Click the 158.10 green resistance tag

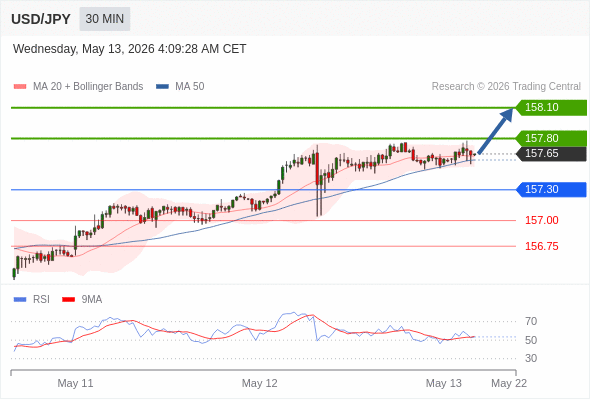click(551, 108)
